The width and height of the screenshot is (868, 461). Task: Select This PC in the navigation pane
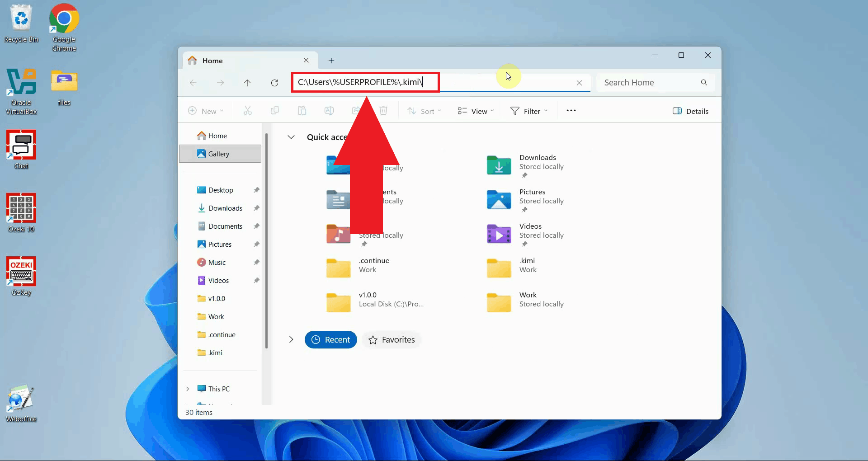pos(220,389)
